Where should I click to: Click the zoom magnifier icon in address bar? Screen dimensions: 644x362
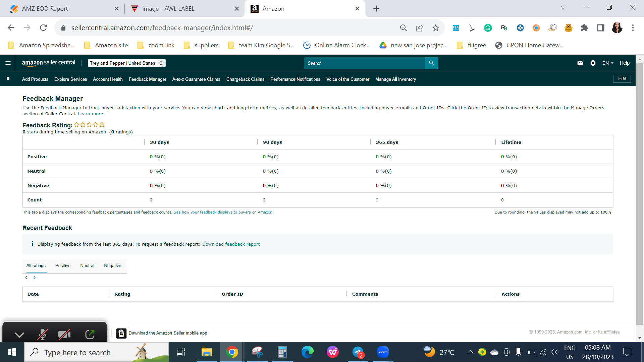404,28
